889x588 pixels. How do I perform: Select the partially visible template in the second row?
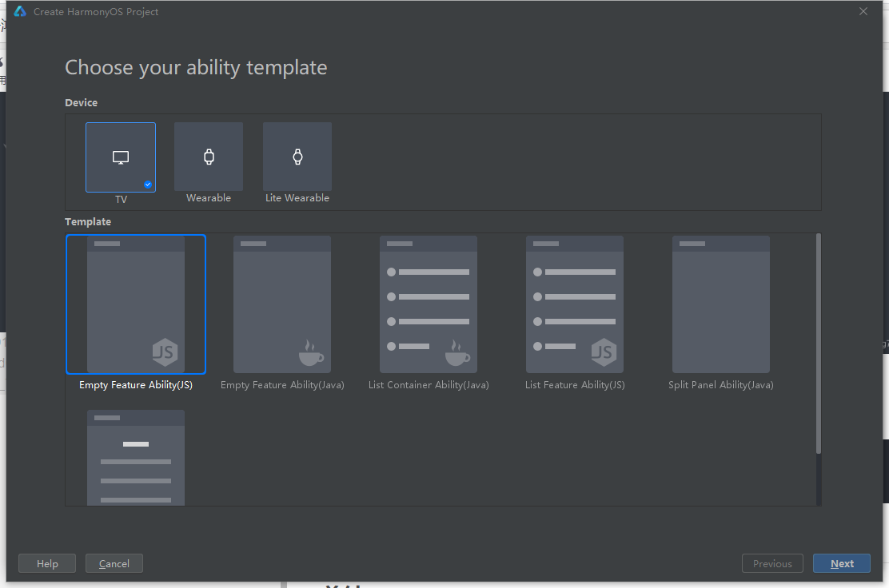click(136, 458)
